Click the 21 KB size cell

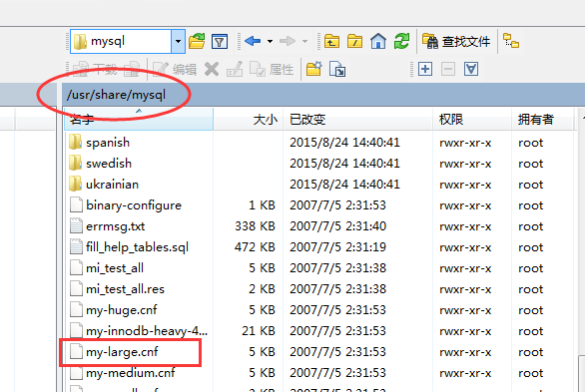pos(259,331)
